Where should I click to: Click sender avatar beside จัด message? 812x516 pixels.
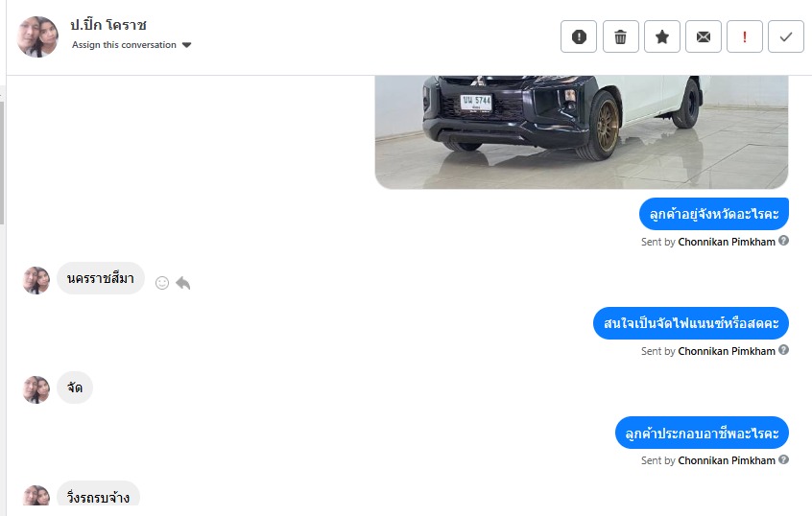pyautogui.click(x=36, y=389)
